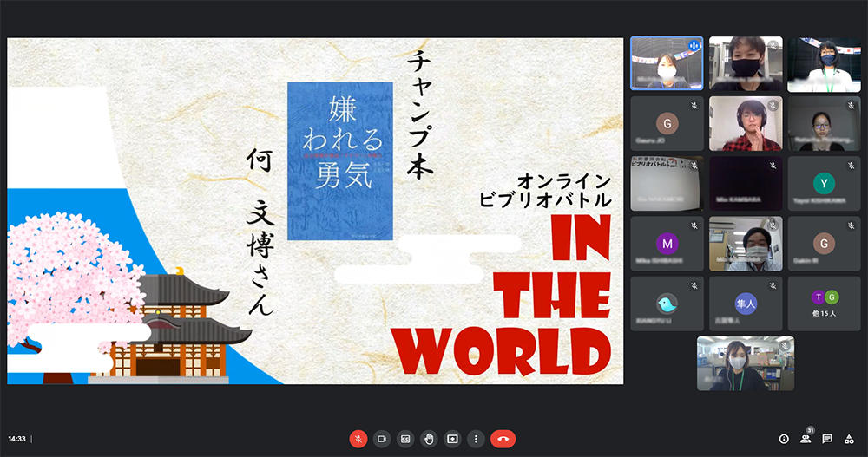This screenshot has height=457, width=868.
Task: Select the Mika participant tile with M avatar
Action: point(667,244)
